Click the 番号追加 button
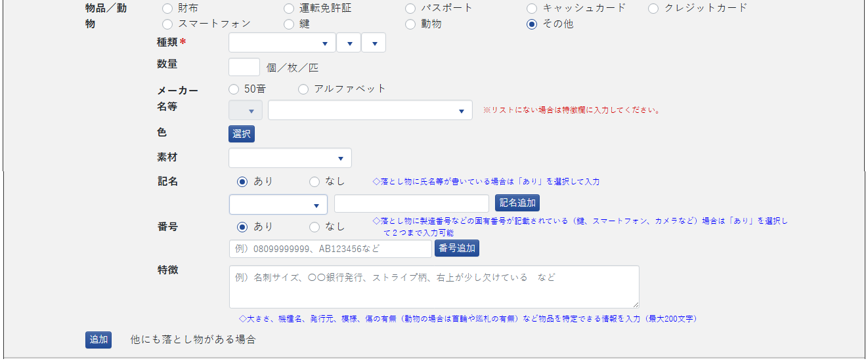 point(456,248)
